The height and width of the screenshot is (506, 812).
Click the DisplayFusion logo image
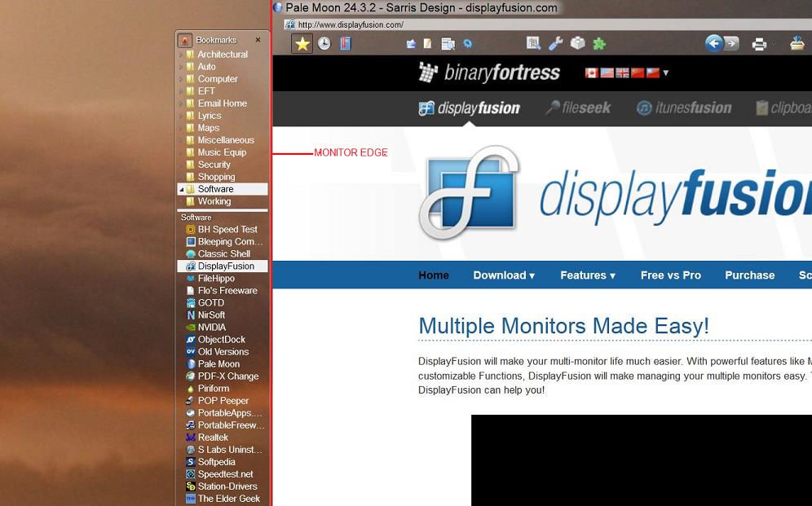tap(469, 193)
